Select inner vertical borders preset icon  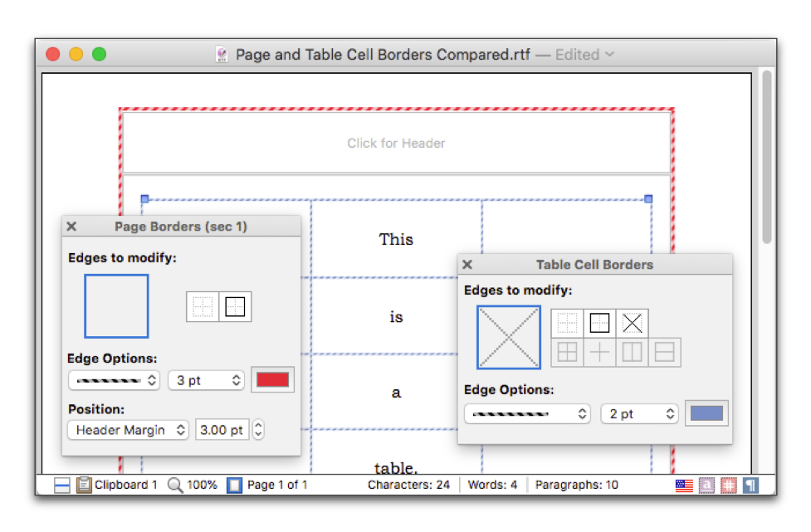point(632,353)
